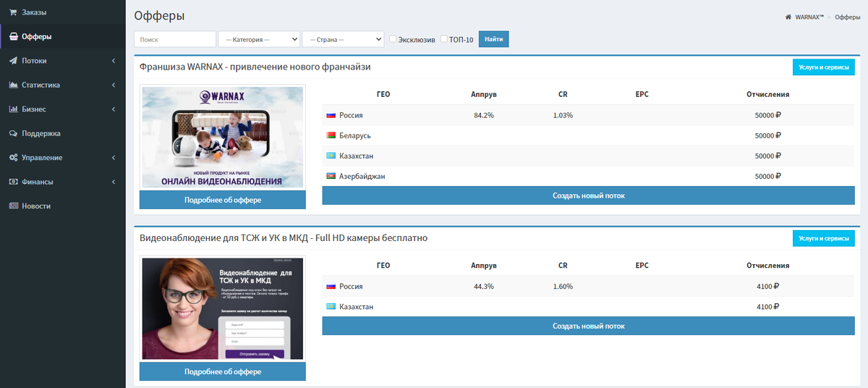This screenshot has width=868, height=388.
Task: Expand the Управление submenu chevron
Action: 114,158
